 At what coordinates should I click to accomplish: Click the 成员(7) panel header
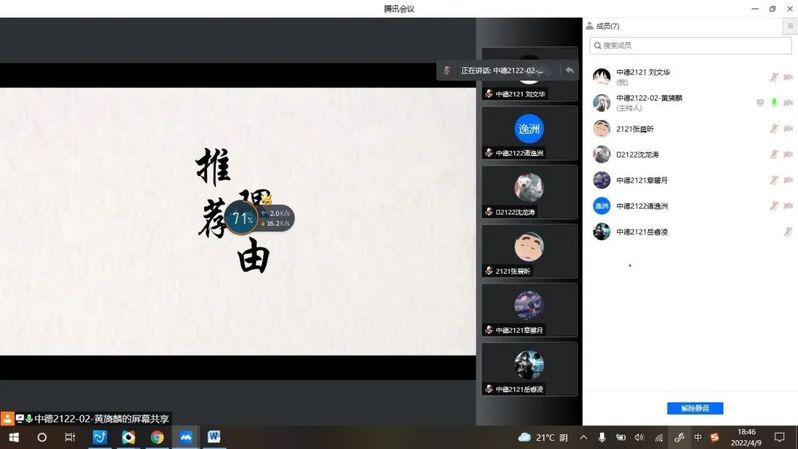click(606, 26)
